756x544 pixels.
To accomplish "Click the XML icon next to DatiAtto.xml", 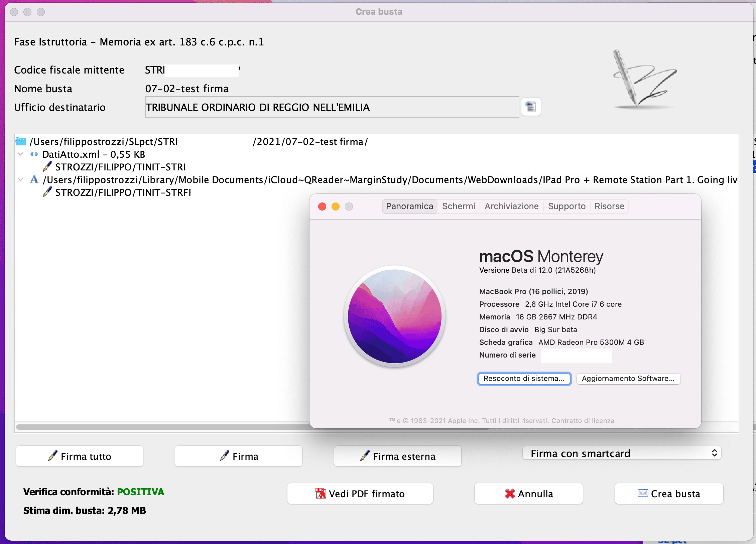I will [x=34, y=154].
